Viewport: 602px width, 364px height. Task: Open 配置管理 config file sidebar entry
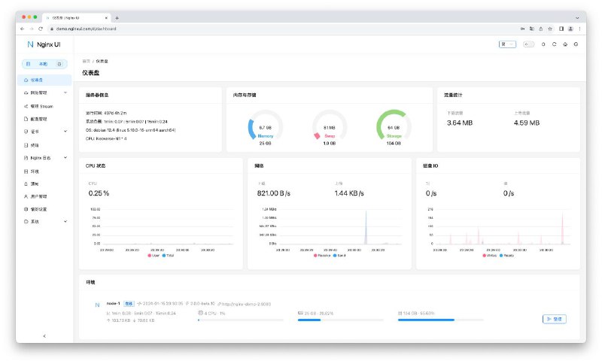(x=44, y=119)
